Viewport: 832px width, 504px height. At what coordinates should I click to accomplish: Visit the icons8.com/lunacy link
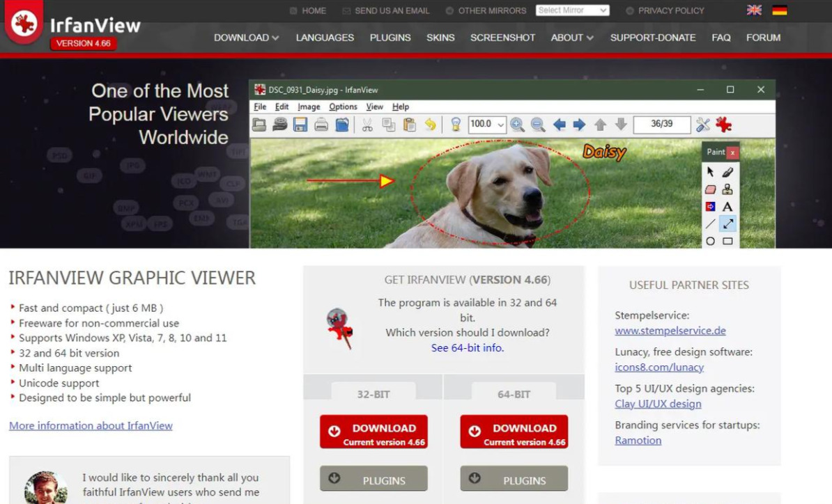pos(659,368)
